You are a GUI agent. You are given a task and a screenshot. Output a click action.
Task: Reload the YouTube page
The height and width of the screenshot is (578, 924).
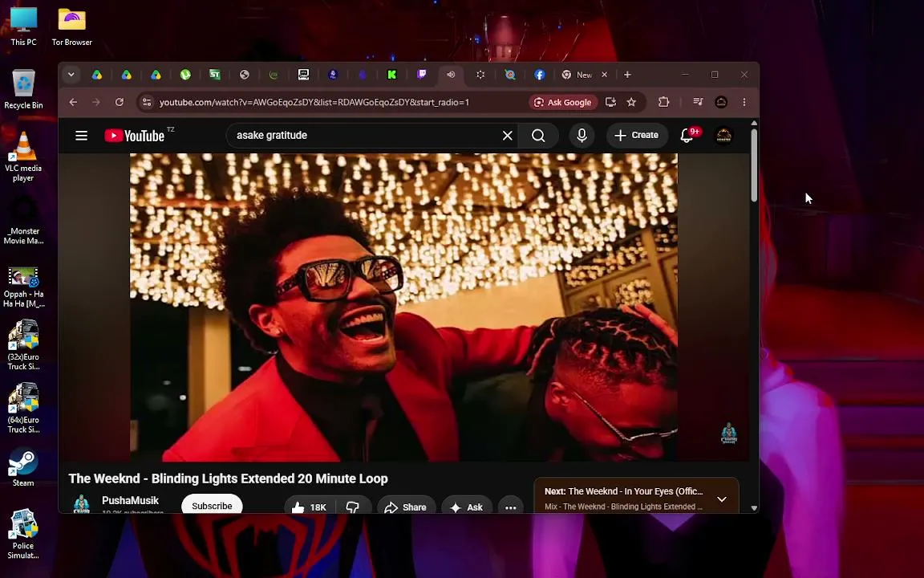[x=119, y=102]
